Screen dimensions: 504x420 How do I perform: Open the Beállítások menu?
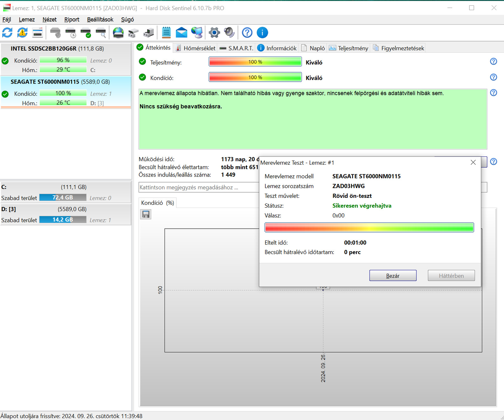[x=100, y=19]
